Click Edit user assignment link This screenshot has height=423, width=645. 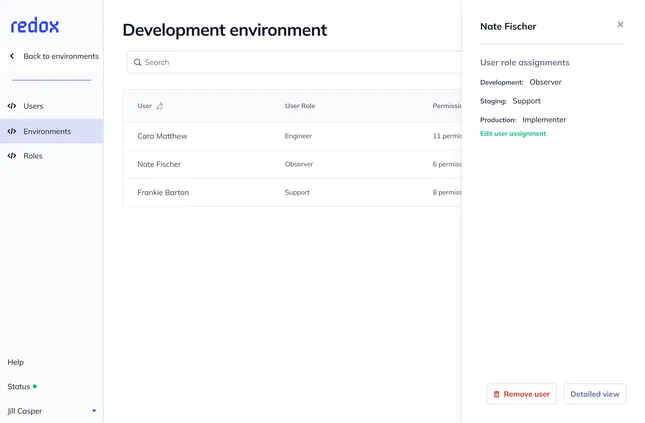coord(513,134)
